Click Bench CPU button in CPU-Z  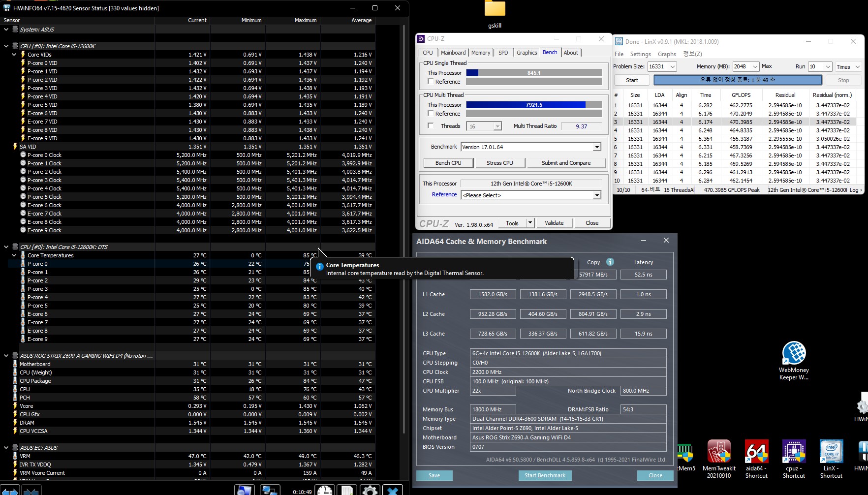point(448,163)
